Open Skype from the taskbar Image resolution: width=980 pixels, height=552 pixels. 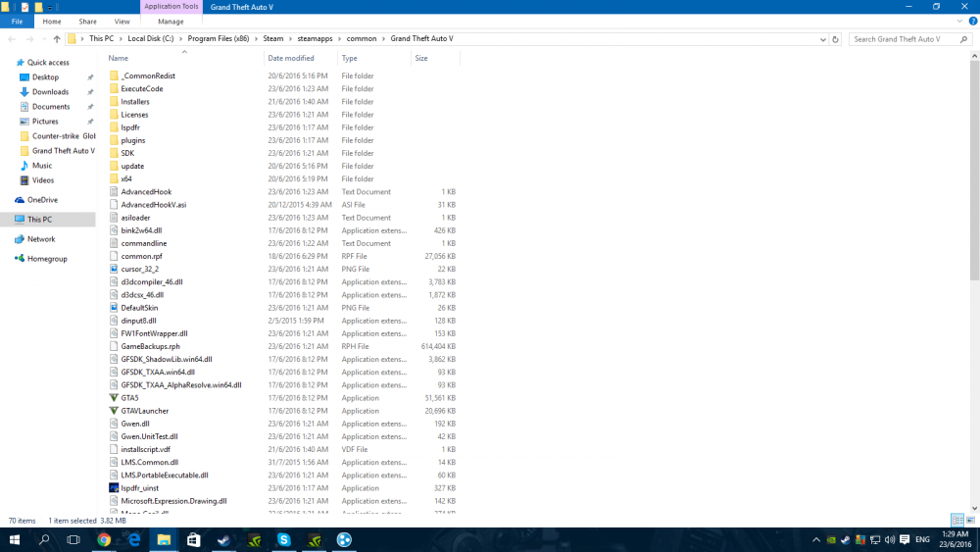tap(284, 539)
